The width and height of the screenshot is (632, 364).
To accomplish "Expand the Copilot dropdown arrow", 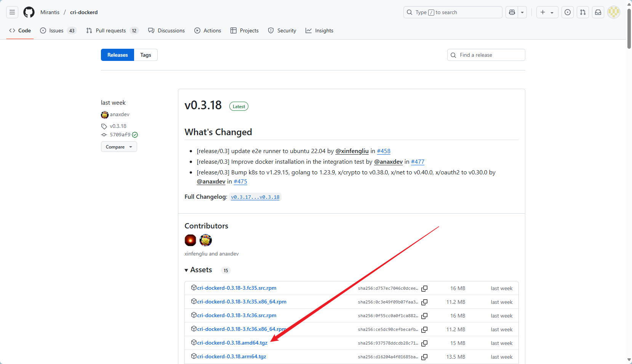I will 522,12.
